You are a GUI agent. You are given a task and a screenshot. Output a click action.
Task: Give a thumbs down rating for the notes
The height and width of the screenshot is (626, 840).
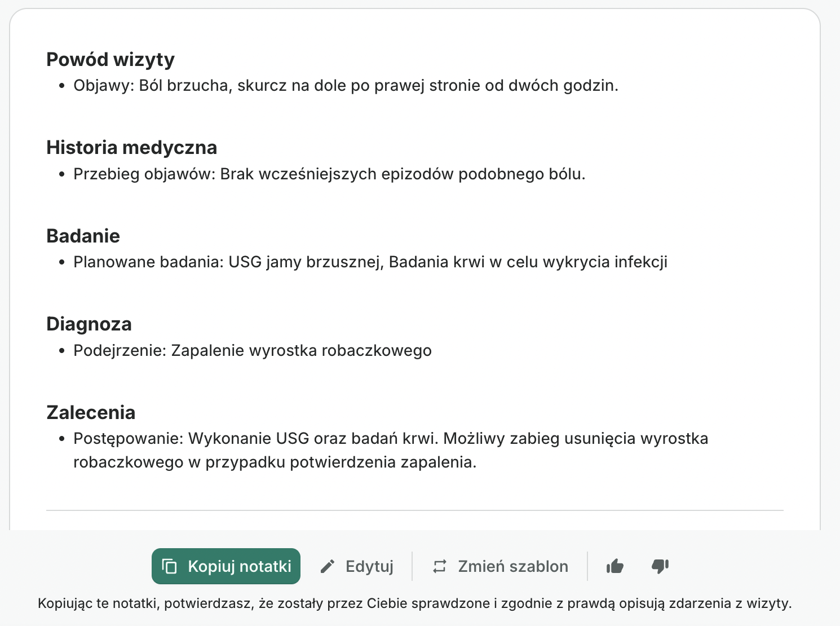660,566
